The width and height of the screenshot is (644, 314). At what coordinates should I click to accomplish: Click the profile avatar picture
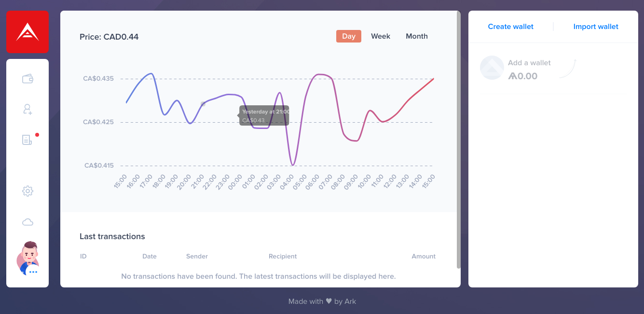click(x=27, y=258)
